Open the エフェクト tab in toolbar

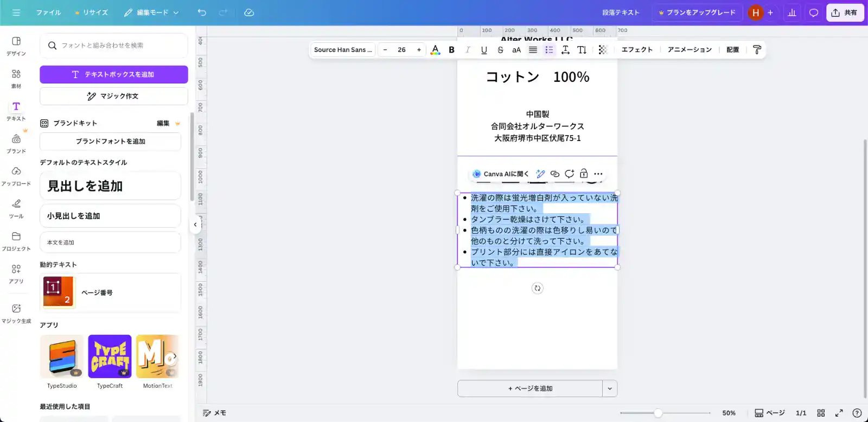(637, 50)
